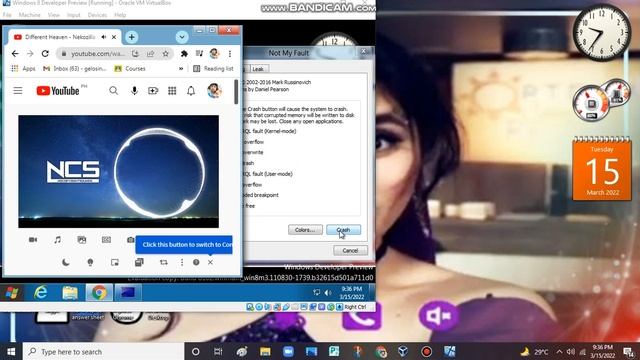640x360 pixels.
Task: Click the orange calendar gadget showing 15
Action: (x=602, y=169)
